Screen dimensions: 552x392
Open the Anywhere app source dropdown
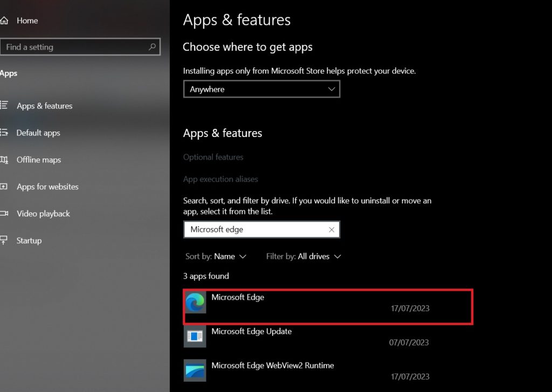[261, 89]
